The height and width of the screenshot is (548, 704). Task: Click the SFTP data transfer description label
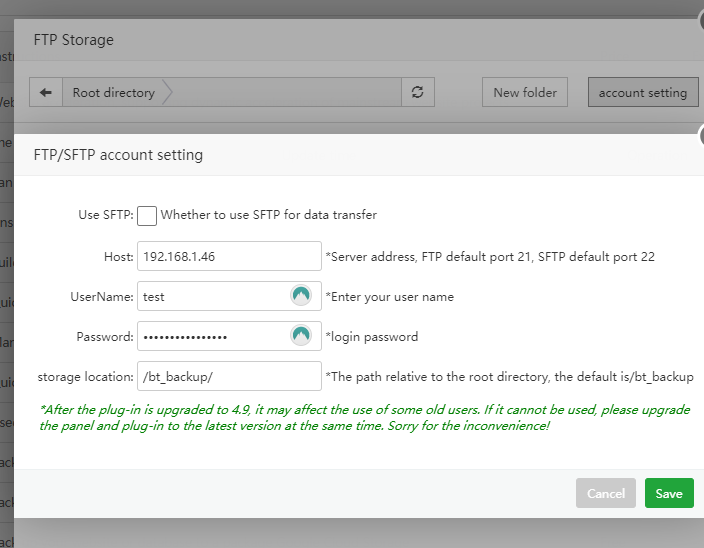[x=268, y=215]
